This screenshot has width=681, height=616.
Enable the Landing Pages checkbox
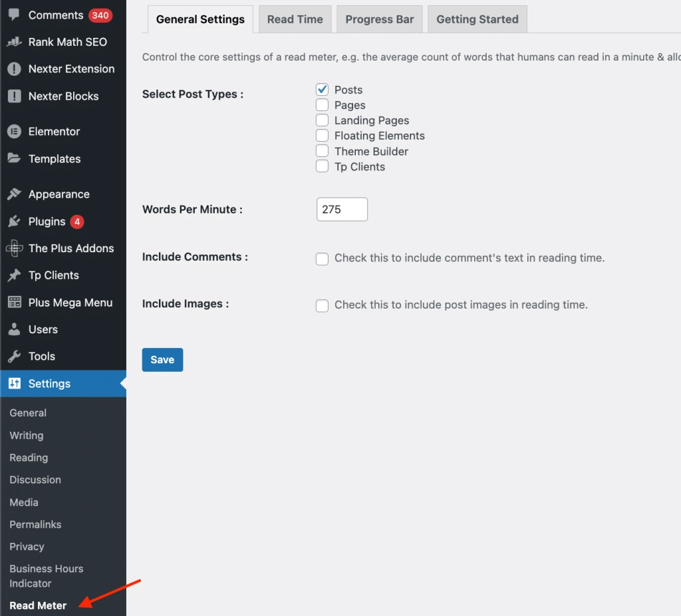pyautogui.click(x=323, y=120)
